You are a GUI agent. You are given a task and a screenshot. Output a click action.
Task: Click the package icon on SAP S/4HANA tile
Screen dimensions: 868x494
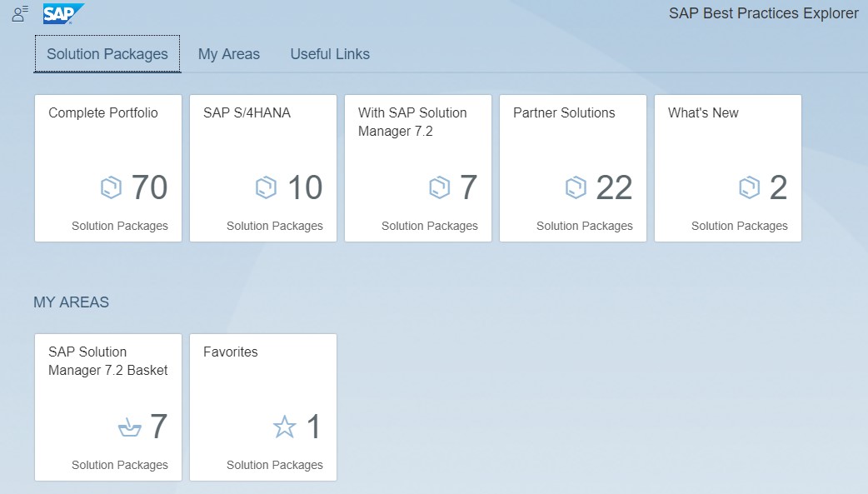pyautogui.click(x=266, y=188)
